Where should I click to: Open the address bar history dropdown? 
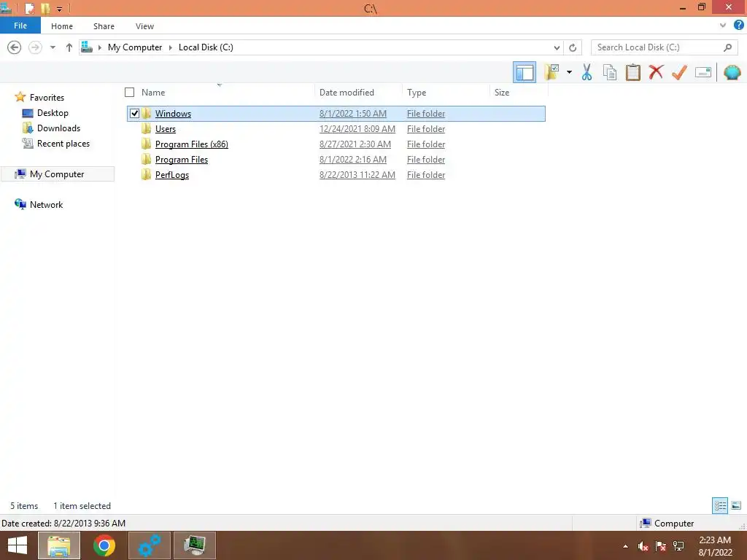557,47
